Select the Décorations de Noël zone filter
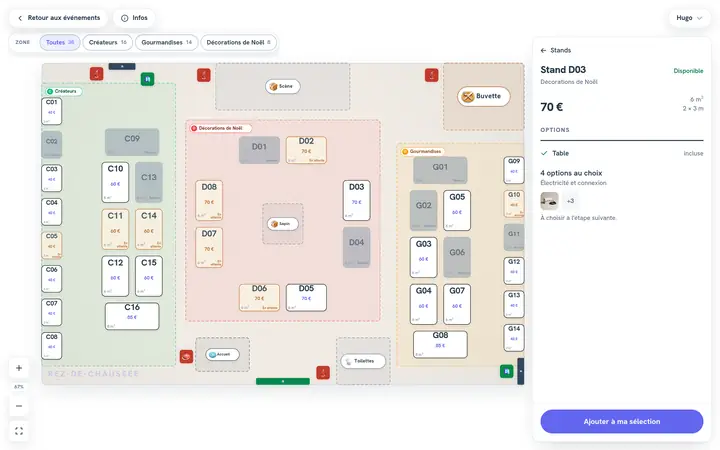720x450 pixels. tap(238, 42)
